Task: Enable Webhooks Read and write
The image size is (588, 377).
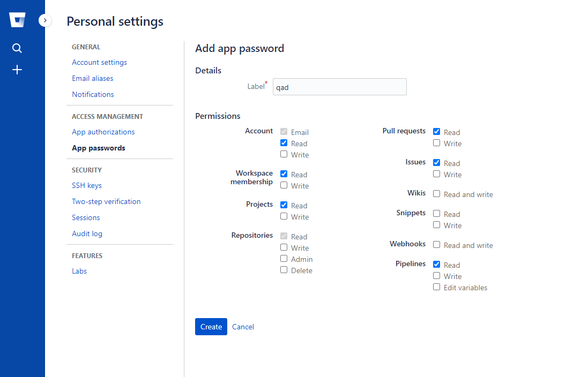Action: 436,245
